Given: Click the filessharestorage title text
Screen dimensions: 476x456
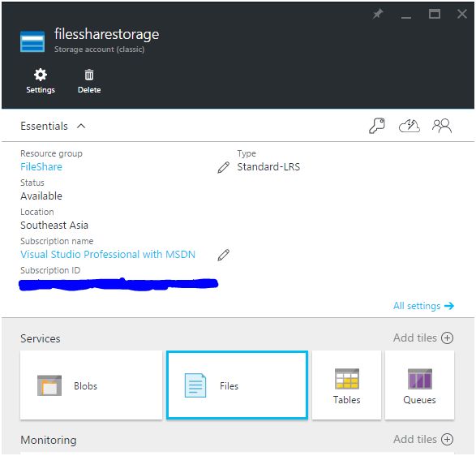Looking at the screenshot, I should click(106, 34).
